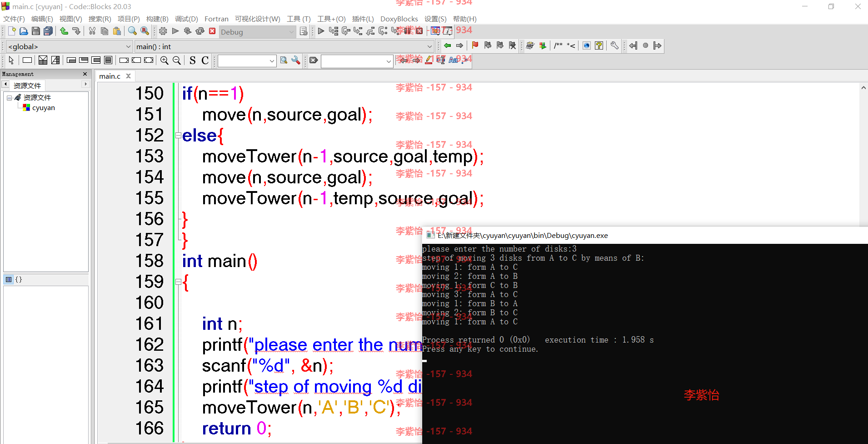
Task: Run doxywizard icon in DoxyBlocks toolbar
Action: 530,45
